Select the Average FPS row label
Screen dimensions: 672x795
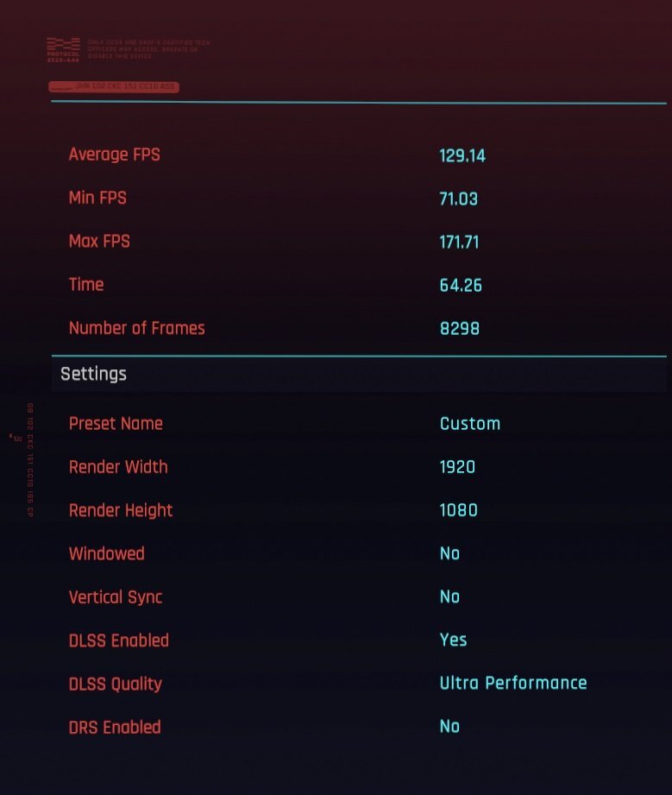(115, 155)
